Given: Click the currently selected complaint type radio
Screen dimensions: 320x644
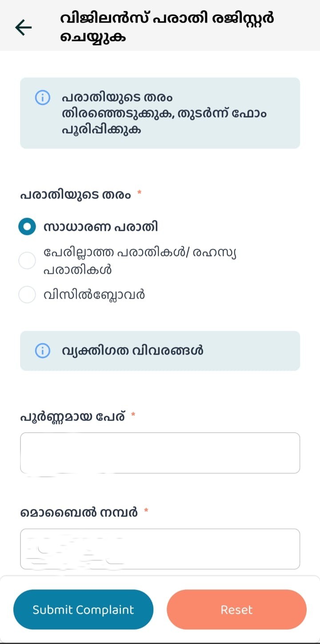Looking at the screenshot, I should 27,226.
